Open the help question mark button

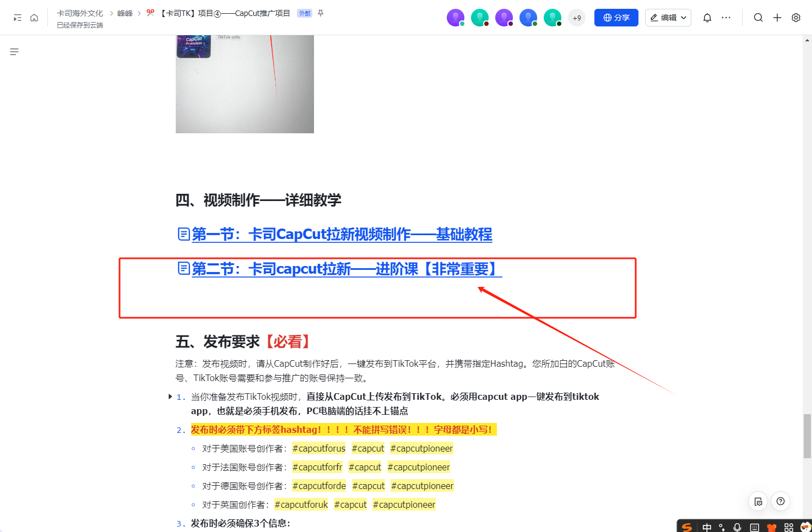click(781, 501)
